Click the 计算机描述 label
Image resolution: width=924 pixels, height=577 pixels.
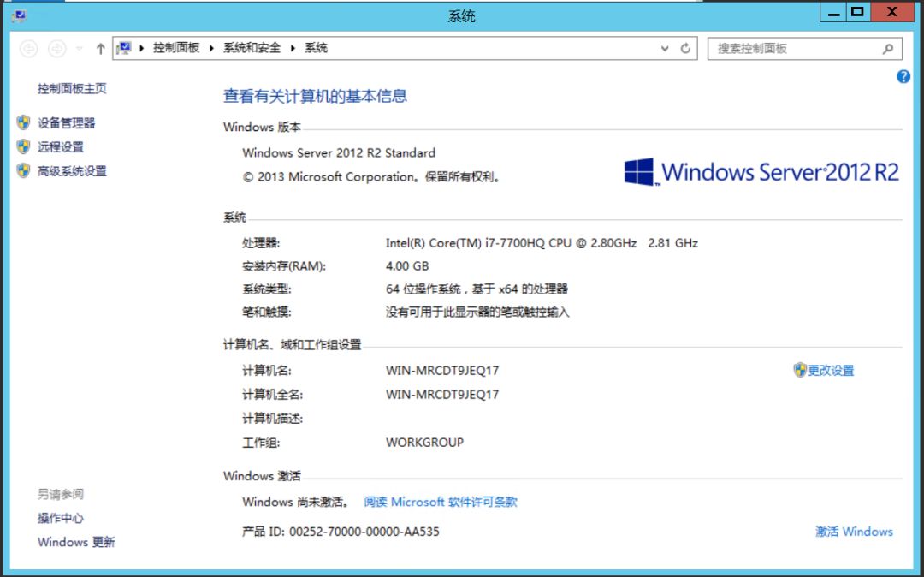point(272,419)
